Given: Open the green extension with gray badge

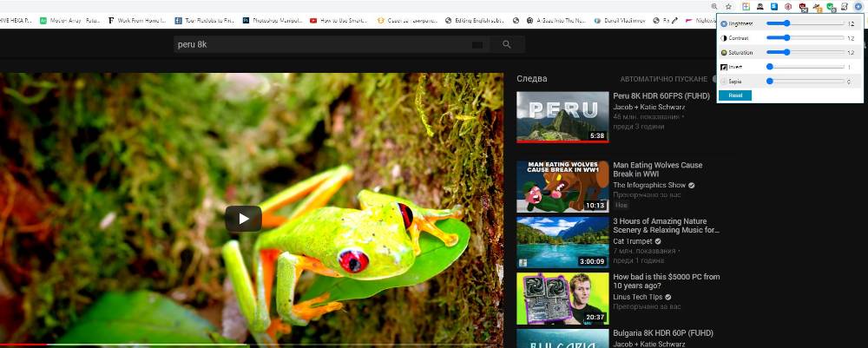Looking at the screenshot, I should (x=831, y=7).
